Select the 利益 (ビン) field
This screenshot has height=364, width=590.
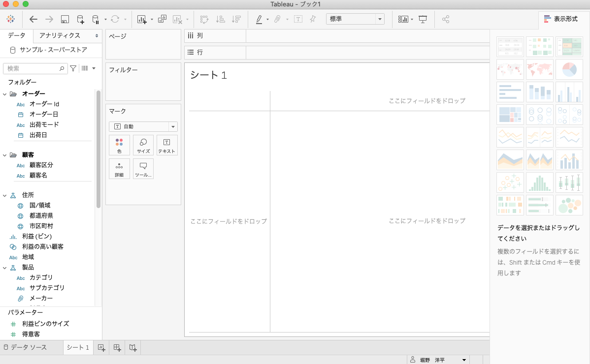37,236
